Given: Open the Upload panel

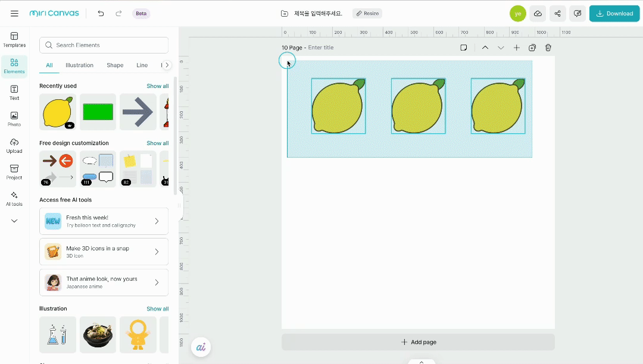Looking at the screenshot, I should [x=14, y=146].
